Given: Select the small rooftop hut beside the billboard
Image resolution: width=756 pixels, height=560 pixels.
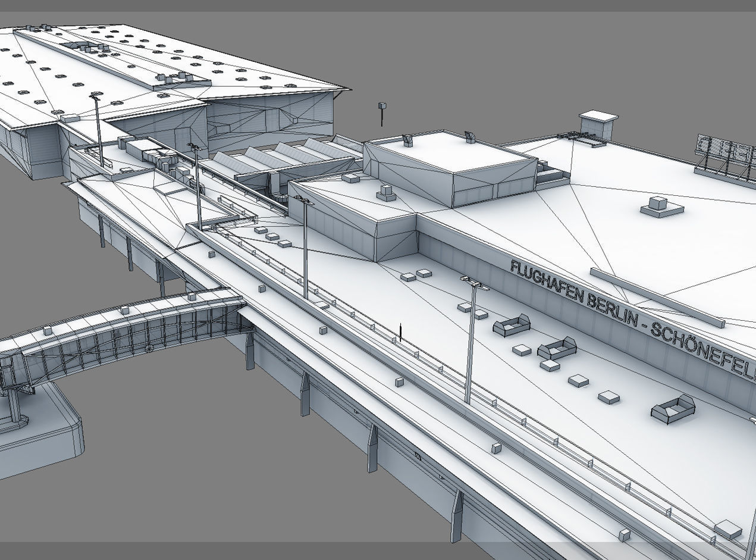Looking at the screenshot, I should coord(598,125).
